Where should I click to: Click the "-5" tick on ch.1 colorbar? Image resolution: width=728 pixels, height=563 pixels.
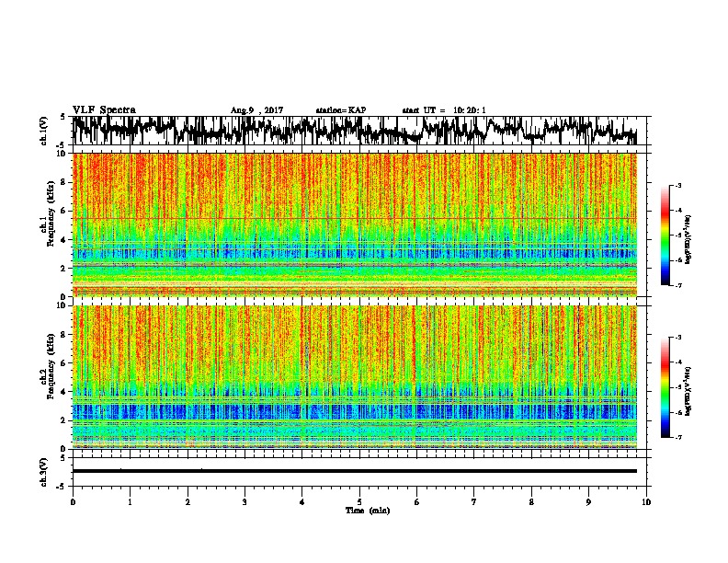coord(677,236)
